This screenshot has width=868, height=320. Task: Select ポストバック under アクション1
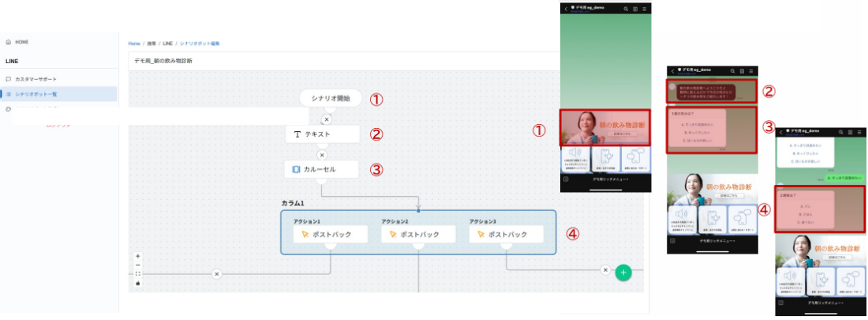pos(331,235)
